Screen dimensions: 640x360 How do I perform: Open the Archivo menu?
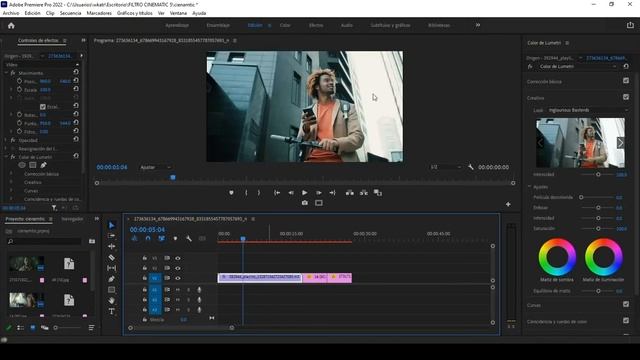click(11, 13)
